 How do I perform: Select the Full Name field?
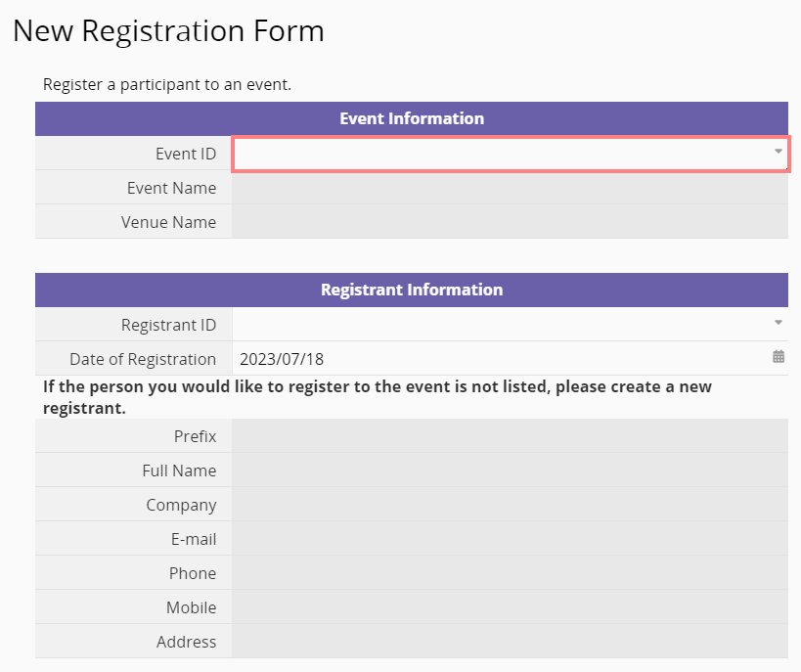[509, 470]
